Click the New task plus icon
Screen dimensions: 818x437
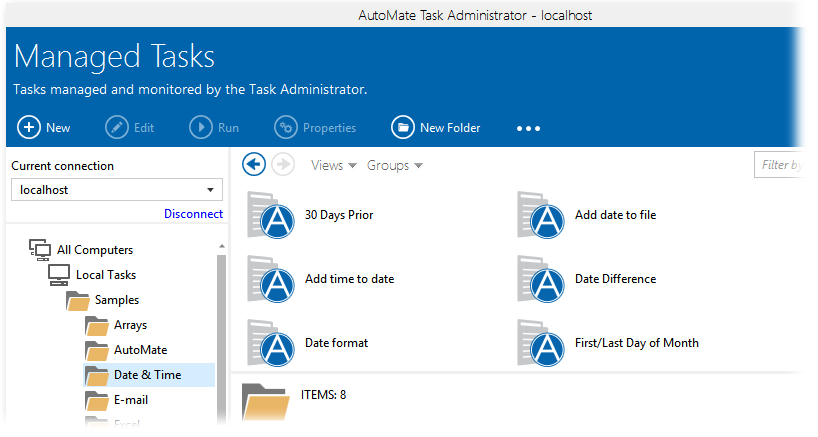29,127
